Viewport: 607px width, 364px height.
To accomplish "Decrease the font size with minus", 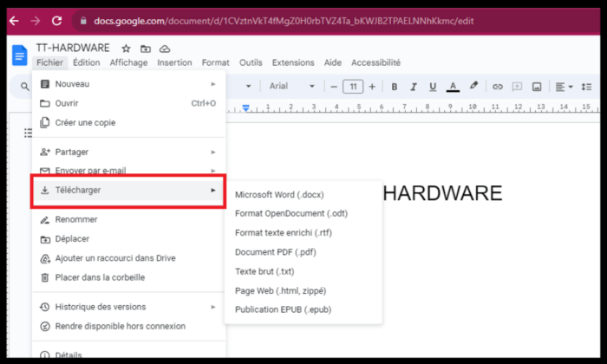I will 334,87.
